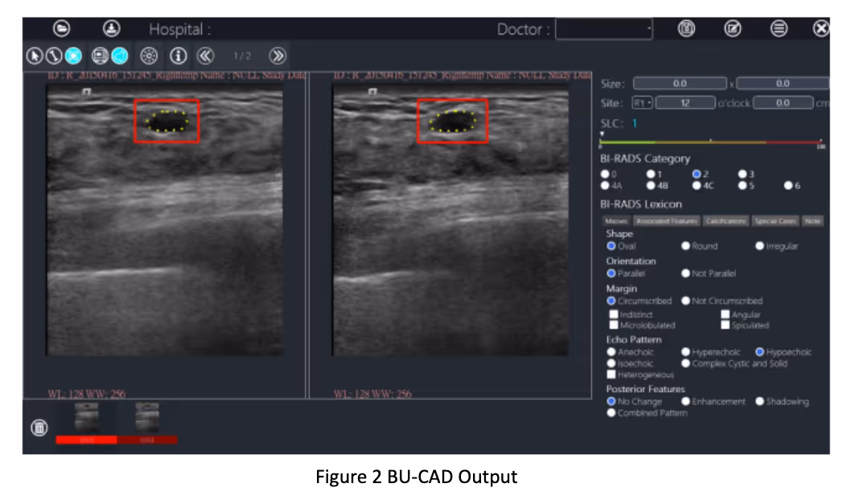The width and height of the screenshot is (868, 496).
Task: Close the BU-CAD application window
Action: tap(821, 28)
